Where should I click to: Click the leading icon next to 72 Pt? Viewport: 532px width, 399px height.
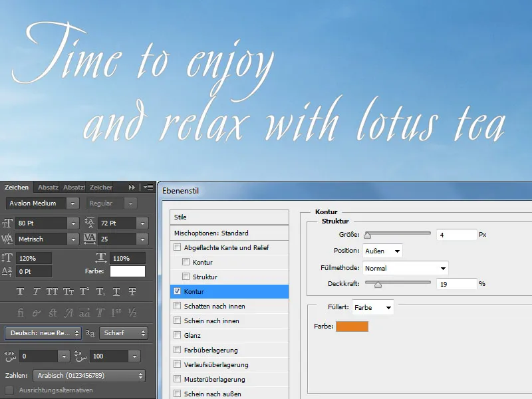(90, 223)
